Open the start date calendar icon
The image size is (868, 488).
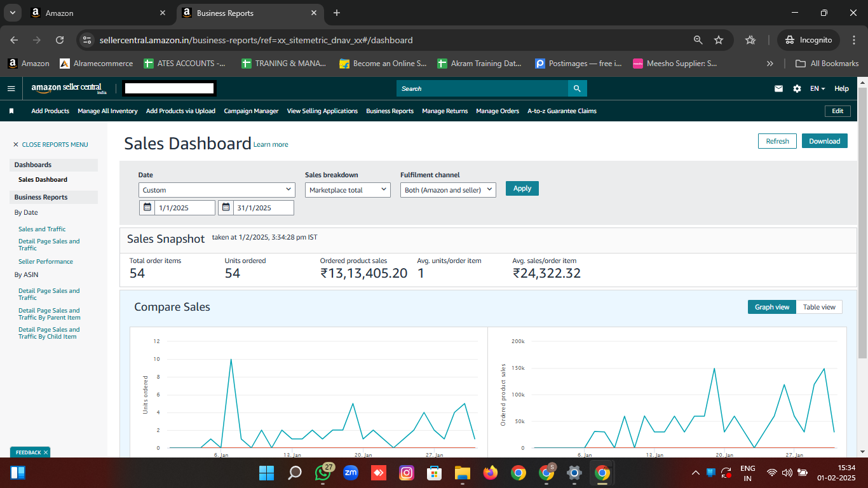pyautogui.click(x=147, y=208)
